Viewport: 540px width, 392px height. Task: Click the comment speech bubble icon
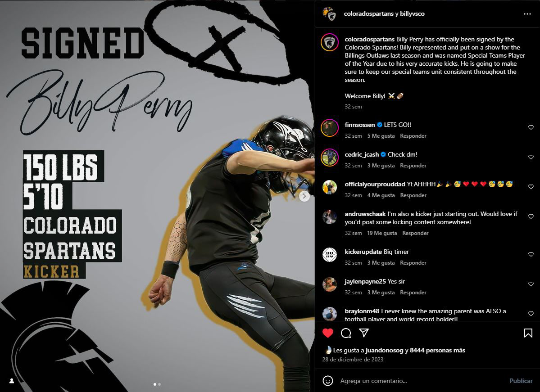pyautogui.click(x=346, y=333)
